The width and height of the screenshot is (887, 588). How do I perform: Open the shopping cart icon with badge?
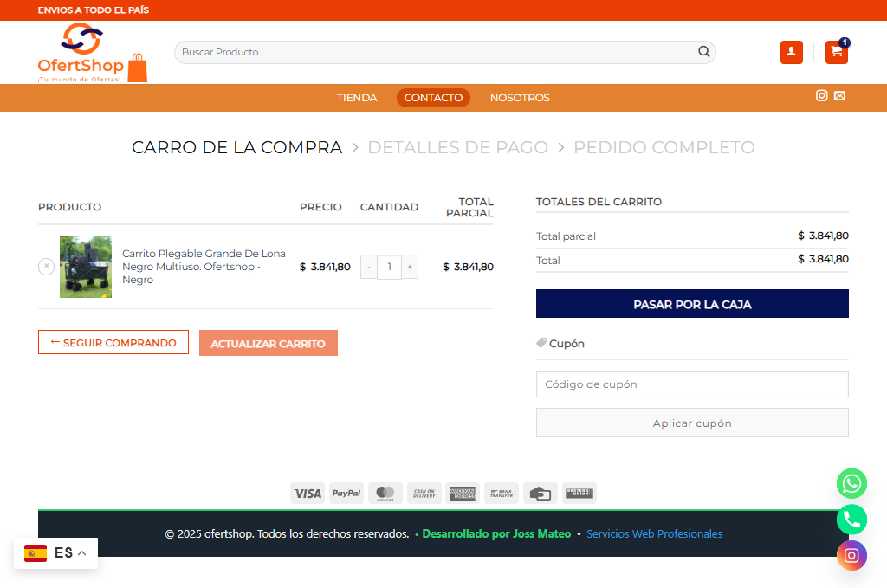835,52
